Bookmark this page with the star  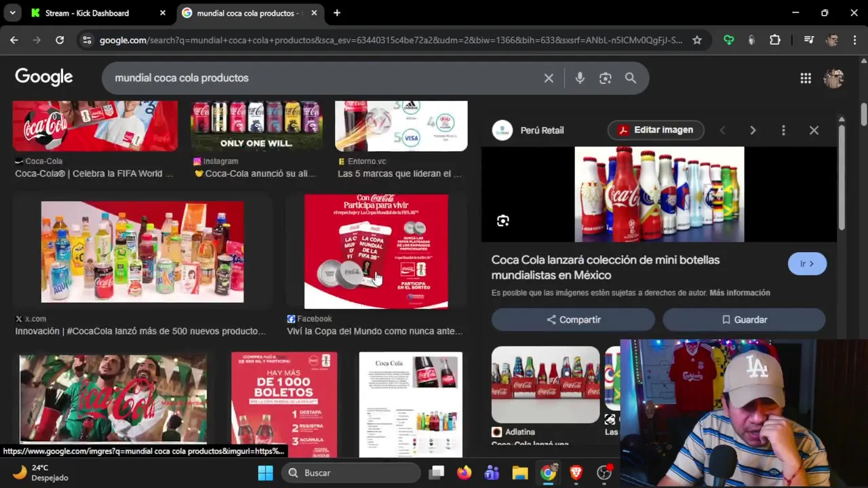click(696, 40)
